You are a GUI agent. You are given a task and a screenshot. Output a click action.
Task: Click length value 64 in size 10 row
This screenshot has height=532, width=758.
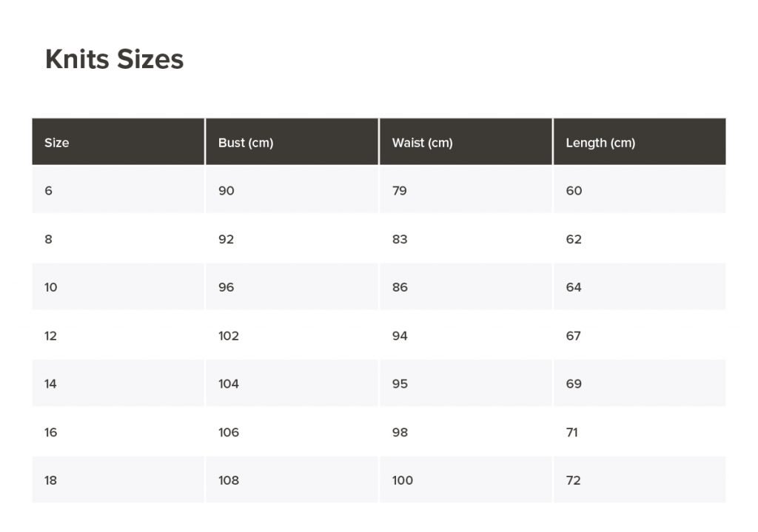574,287
